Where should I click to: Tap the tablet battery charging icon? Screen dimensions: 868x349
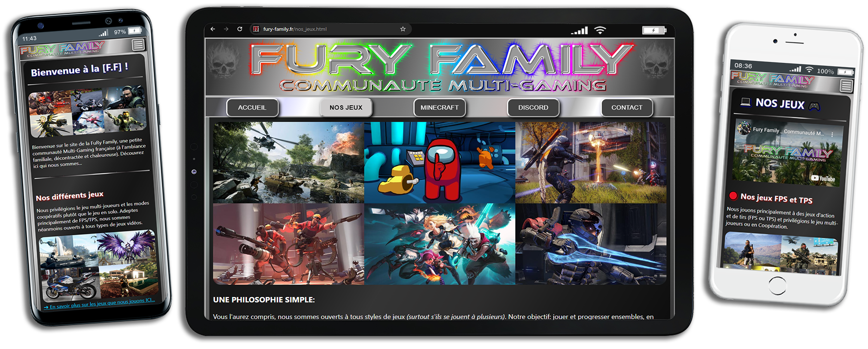[654, 30]
